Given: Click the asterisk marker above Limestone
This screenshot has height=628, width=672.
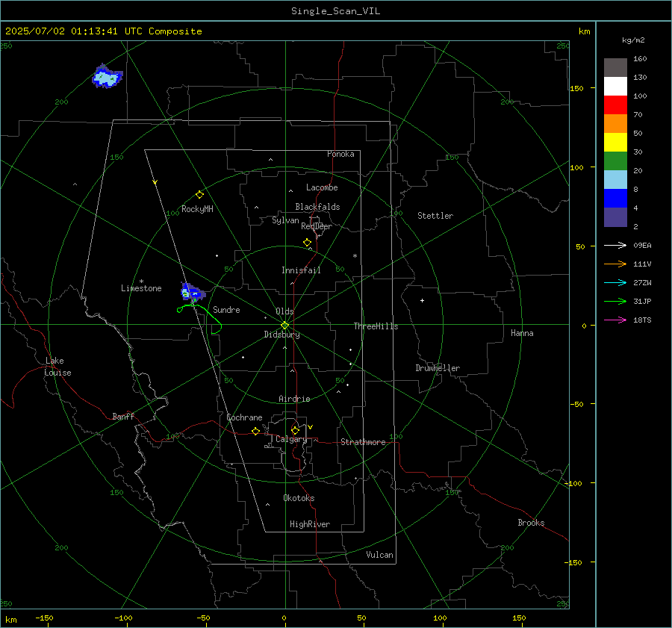Looking at the screenshot, I should point(141,282).
